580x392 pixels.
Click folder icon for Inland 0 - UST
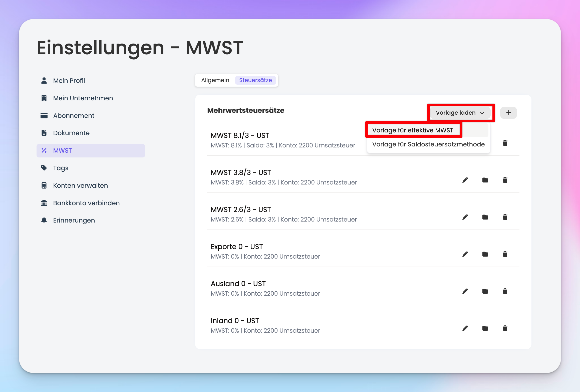click(485, 328)
